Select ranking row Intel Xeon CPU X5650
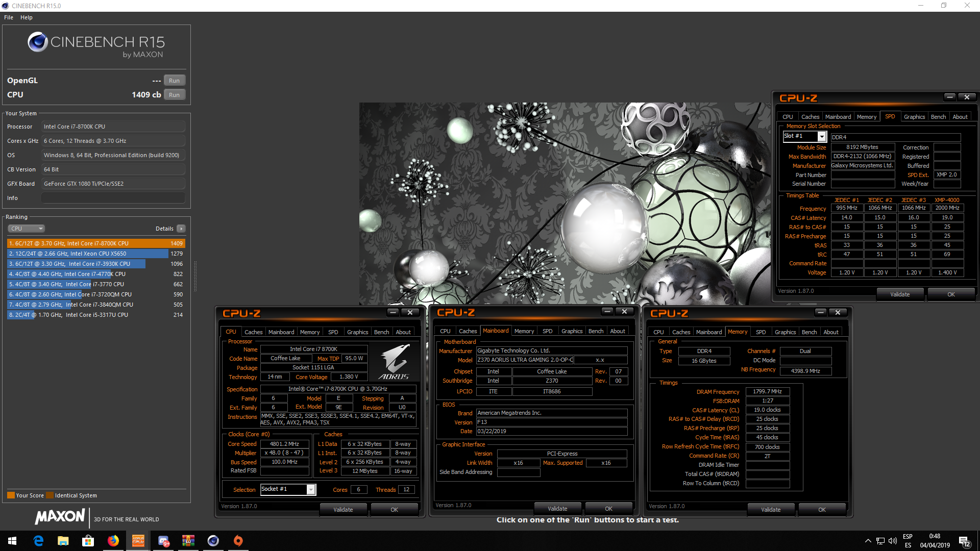980x551 pixels. 96,254
